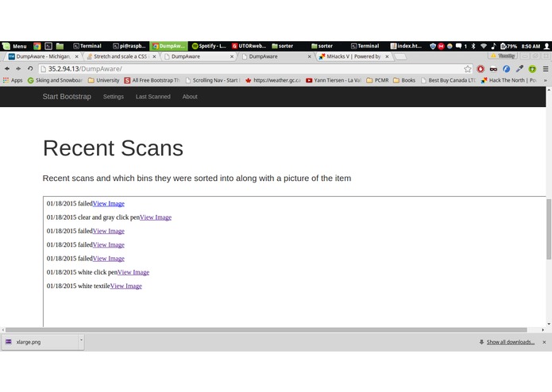Open the Settings nav item

click(114, 97)
